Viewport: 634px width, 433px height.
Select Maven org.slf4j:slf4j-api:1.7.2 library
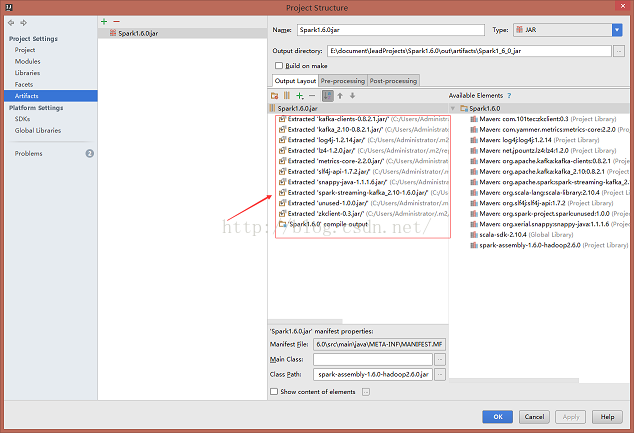[542, 203]
